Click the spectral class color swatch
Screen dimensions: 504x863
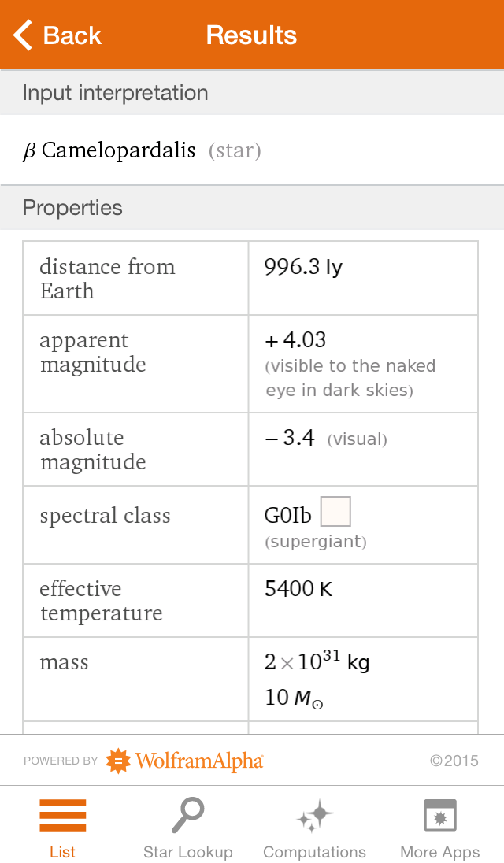coord(335,512)
